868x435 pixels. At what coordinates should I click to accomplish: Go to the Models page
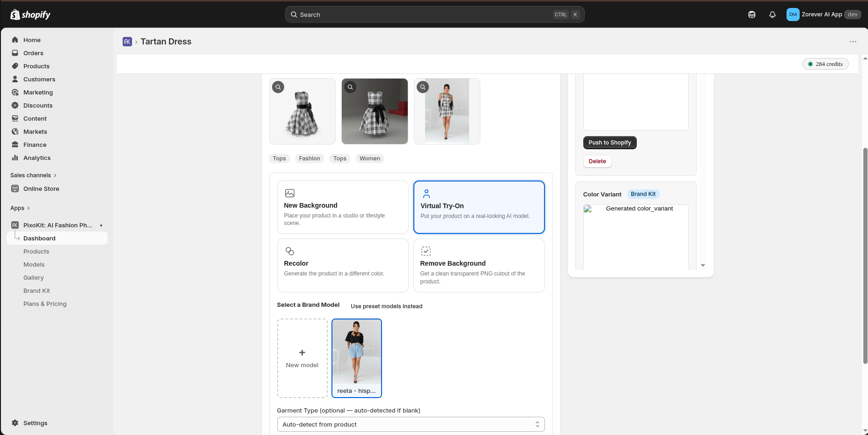(34, 264)
